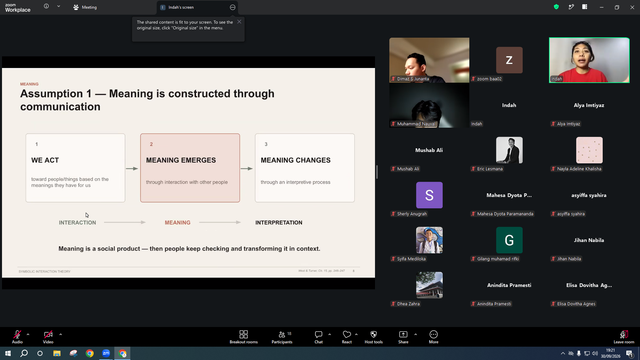Open Windows Start menu
The image size is (640, 360).
click(8, 353)
